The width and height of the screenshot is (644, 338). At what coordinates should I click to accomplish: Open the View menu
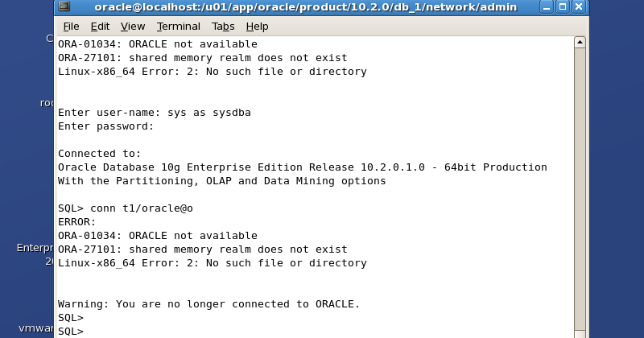pos(133,27)
